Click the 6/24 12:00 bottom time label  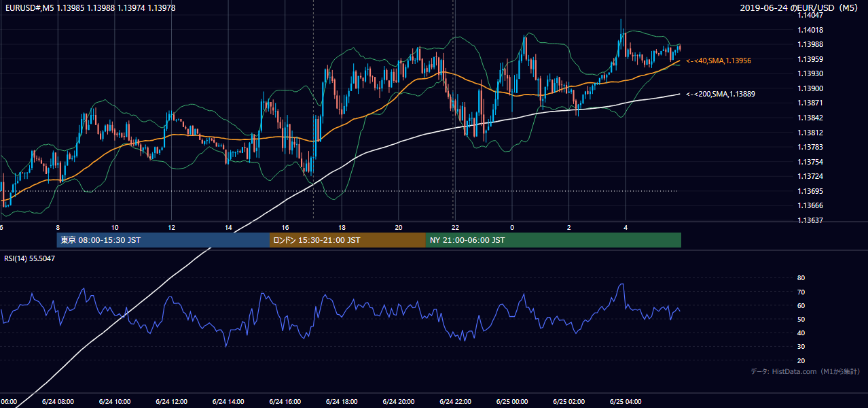pyautogui.click(x=171, y=402)
